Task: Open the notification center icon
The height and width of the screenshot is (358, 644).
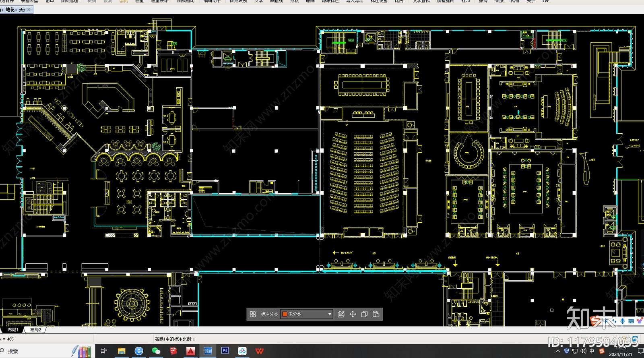Action: (640, 351)
